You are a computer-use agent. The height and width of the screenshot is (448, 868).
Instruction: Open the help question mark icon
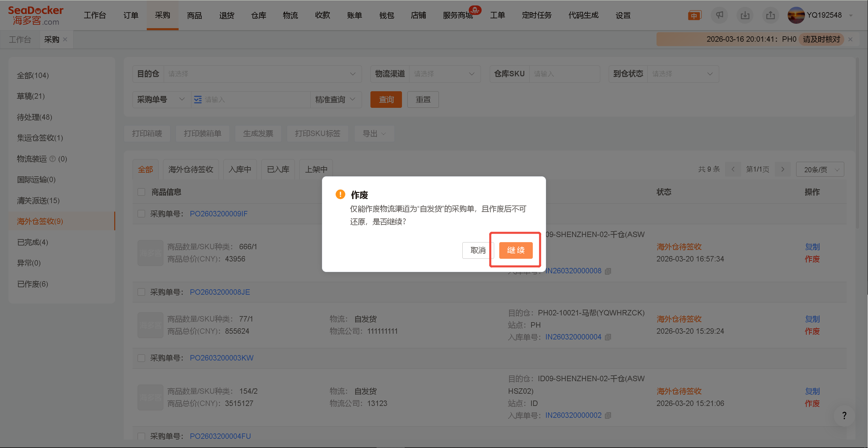pos(844,415)
